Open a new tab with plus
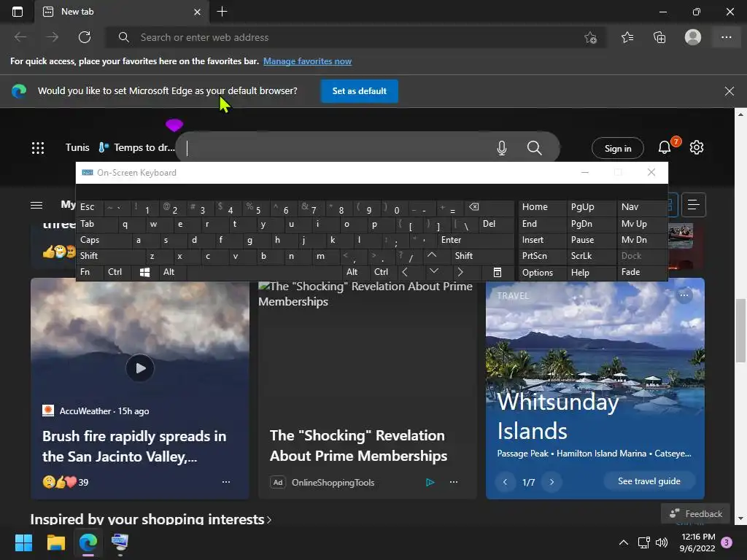 coord(222,12)
